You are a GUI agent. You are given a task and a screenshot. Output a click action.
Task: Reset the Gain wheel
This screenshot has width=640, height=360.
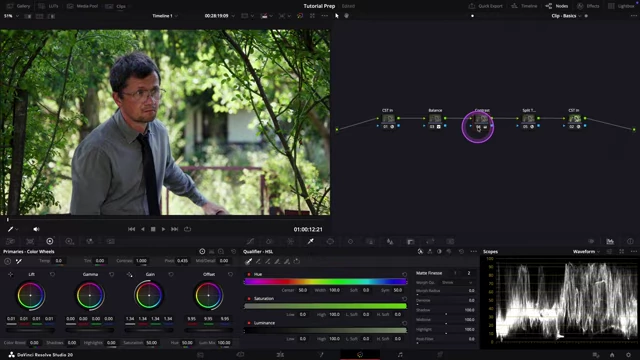171,274
